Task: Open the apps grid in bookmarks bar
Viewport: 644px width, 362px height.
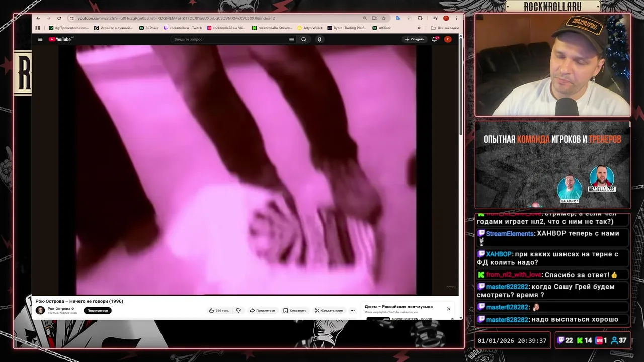Action: click(x=39, y=28)
